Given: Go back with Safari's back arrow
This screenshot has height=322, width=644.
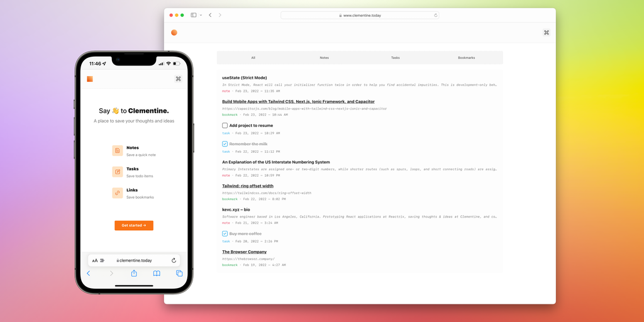Looking at the screenshot, I should coord(210,15).
